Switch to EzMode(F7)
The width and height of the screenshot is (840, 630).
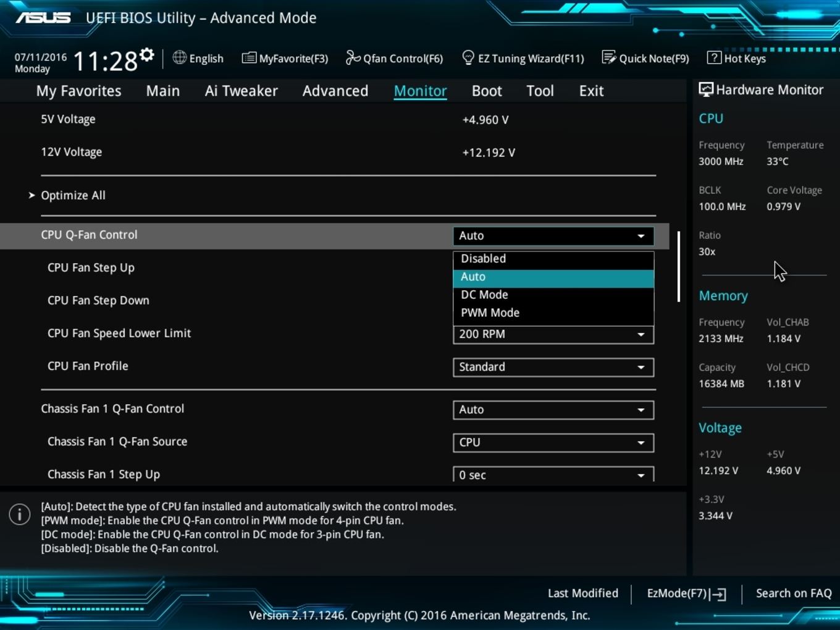(686, 594)
